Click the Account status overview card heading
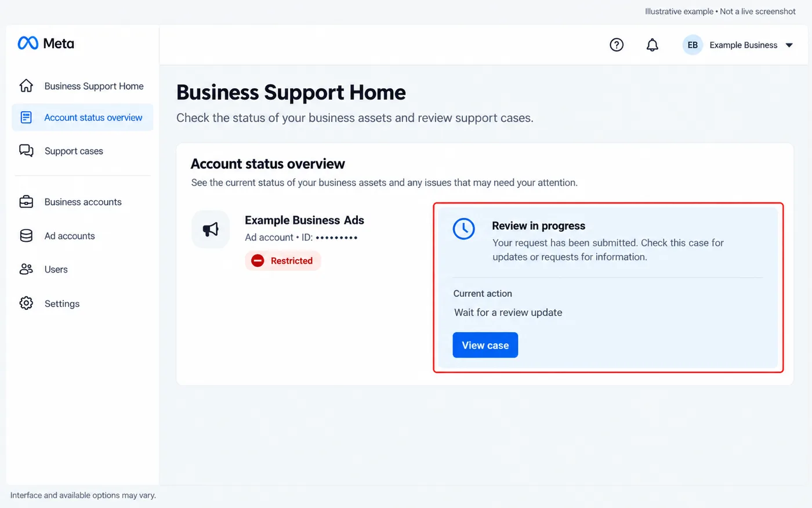The image size is (812, 508). [268, 164]
